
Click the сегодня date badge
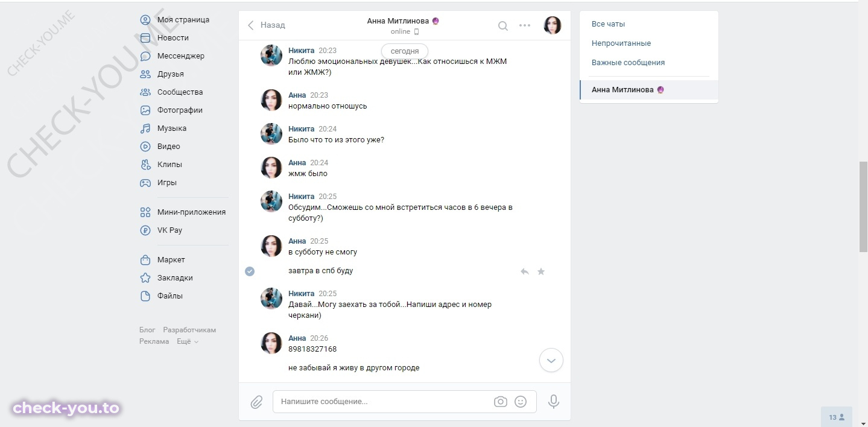405,51
